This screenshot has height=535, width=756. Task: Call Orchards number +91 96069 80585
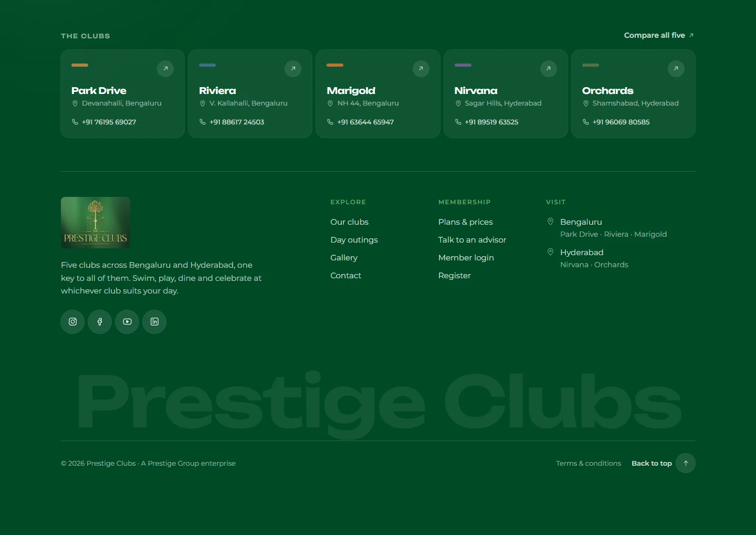pos(621,122)
